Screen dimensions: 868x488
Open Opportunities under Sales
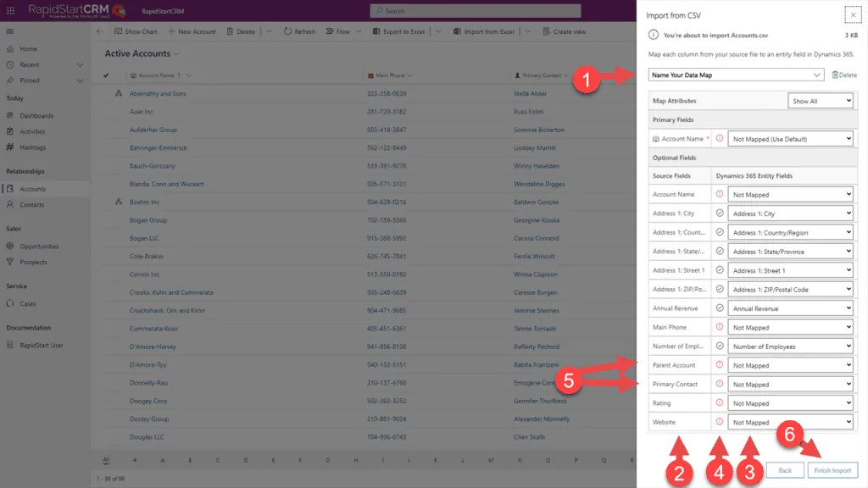[41, 247]
